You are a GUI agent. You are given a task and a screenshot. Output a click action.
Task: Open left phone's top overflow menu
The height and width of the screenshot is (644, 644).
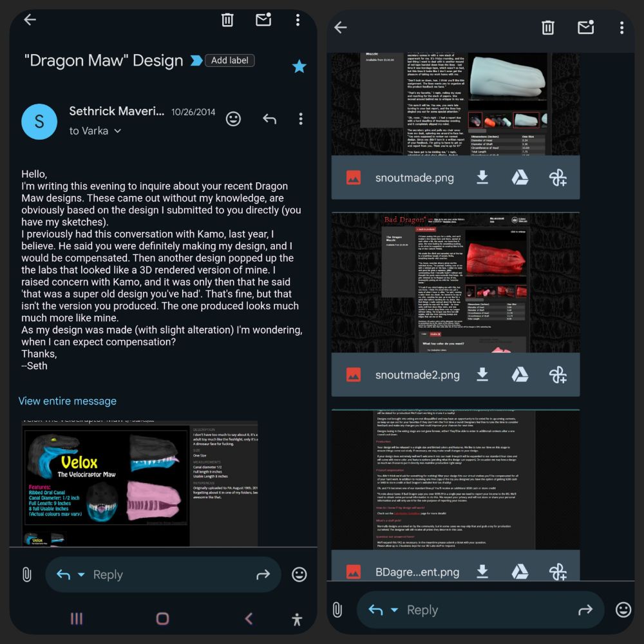(298, 20)
